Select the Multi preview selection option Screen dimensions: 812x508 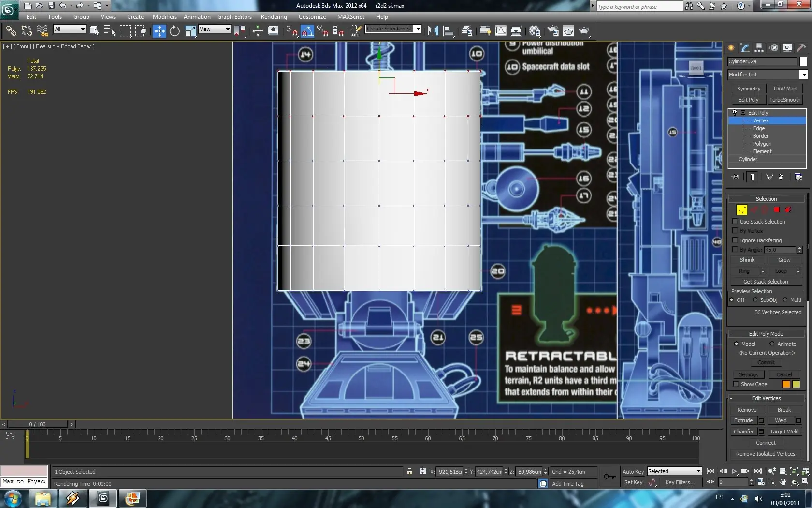pos(785,300)
